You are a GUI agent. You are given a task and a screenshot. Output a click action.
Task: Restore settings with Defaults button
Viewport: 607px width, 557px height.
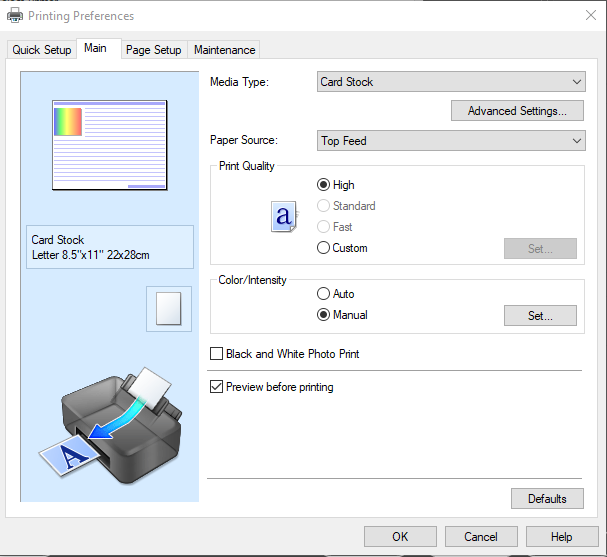[547, 499]
